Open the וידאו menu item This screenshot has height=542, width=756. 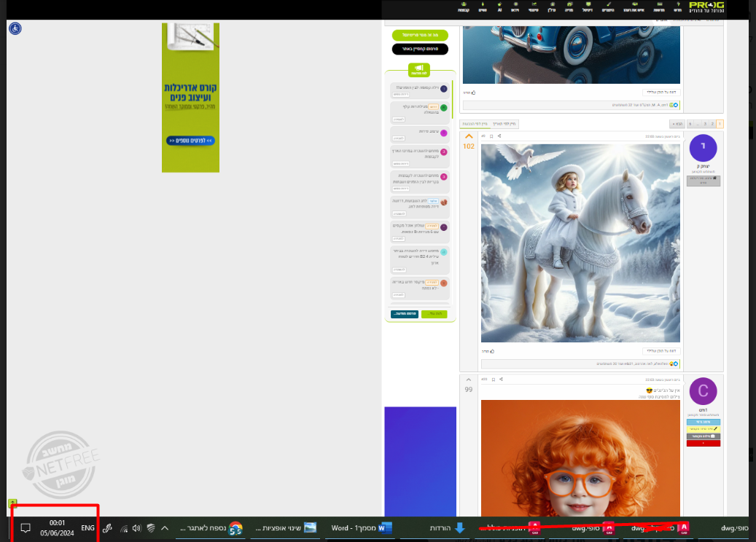coord(515,7)
